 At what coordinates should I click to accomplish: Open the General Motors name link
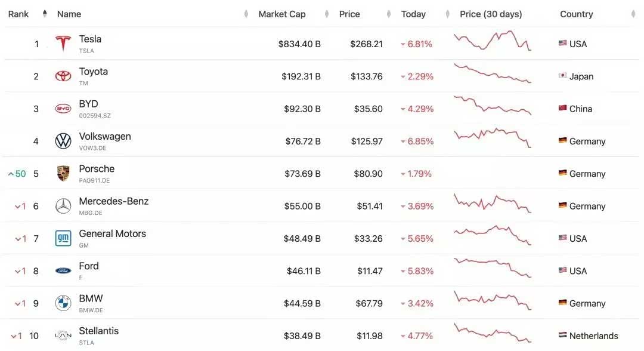click(x=113, y=233)
